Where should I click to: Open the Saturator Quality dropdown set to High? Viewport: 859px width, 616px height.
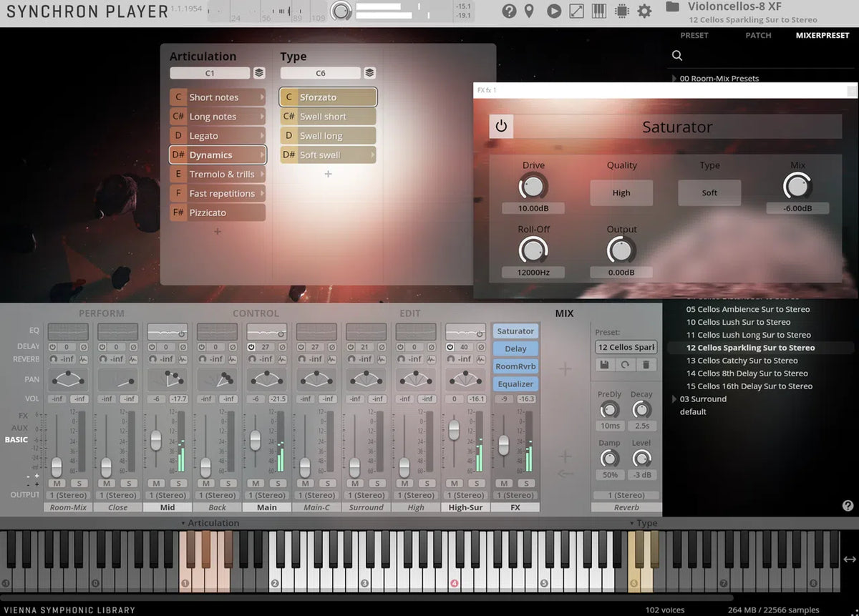coord(621,193)
